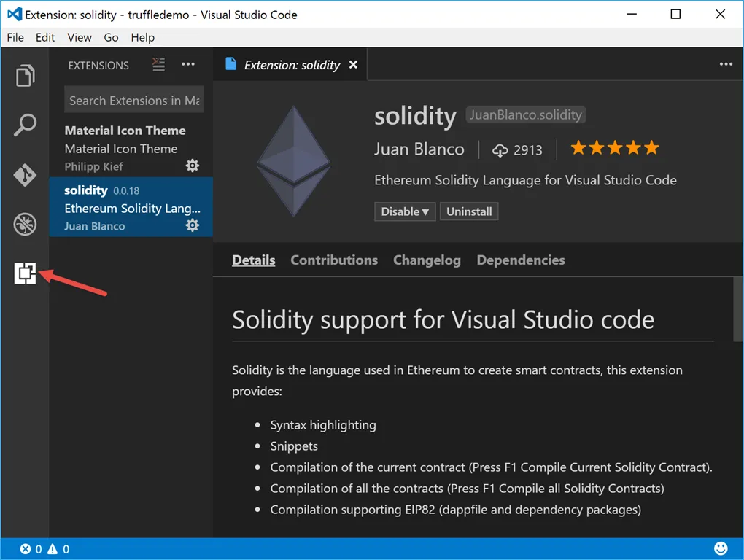The width and height of the screenshot is (744, 560).
Task: Open the Help menu
Action: point(143,37)
